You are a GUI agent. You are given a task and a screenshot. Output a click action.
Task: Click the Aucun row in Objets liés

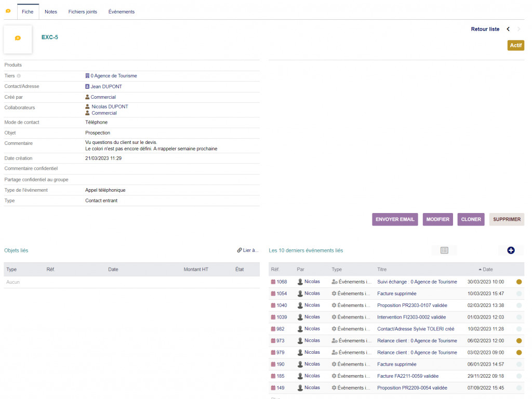coord(131,282)
